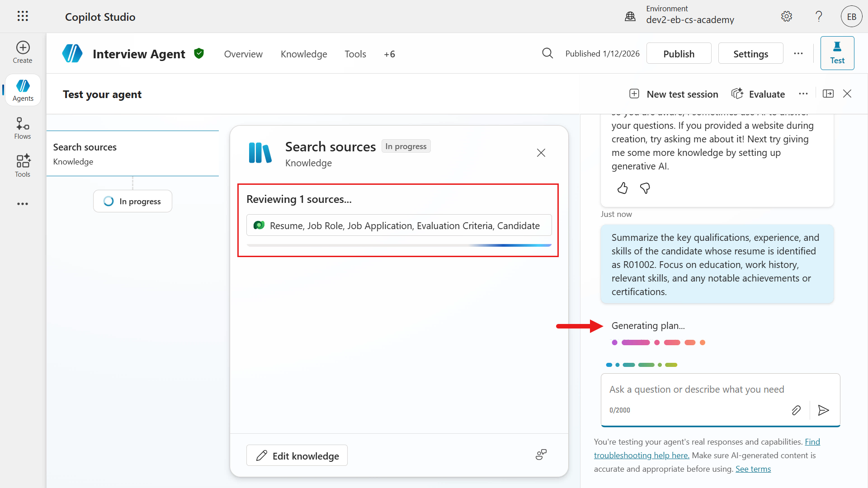Click the Create icon in sidebar
The height and width of the screenshot is (488, 868).
pos(23,52)
